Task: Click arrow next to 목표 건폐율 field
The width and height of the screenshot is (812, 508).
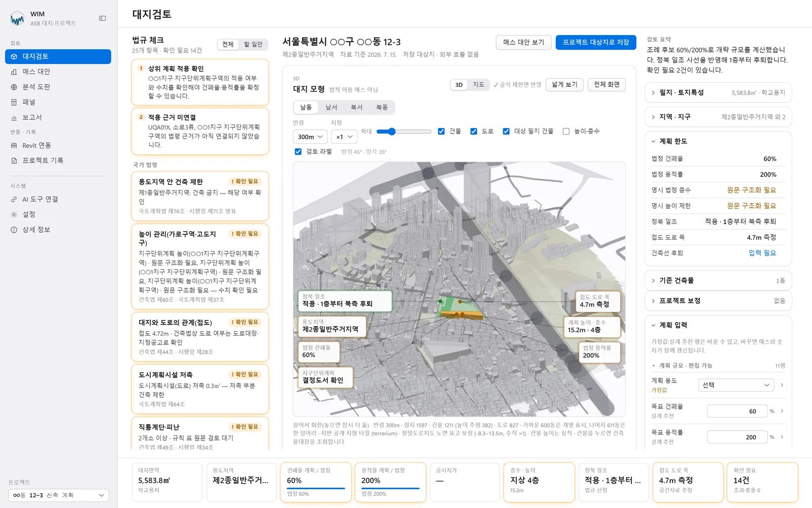Action: (782, 411)
